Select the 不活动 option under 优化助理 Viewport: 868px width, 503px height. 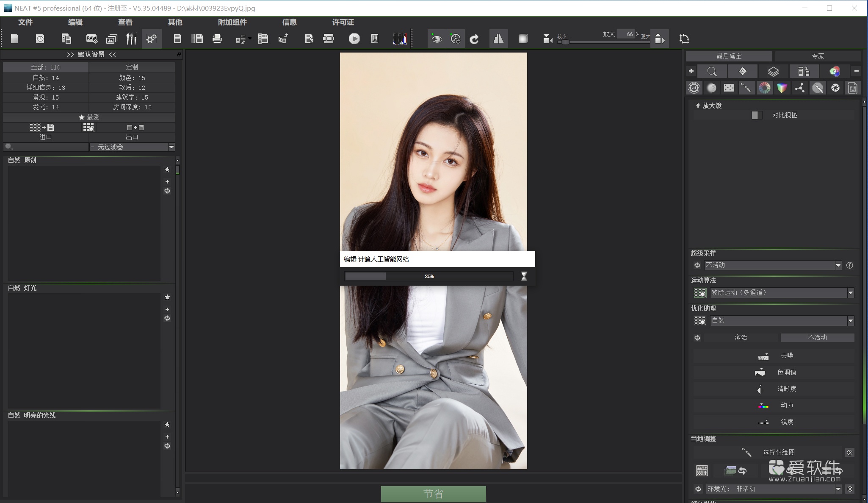[x=817, y=337]
